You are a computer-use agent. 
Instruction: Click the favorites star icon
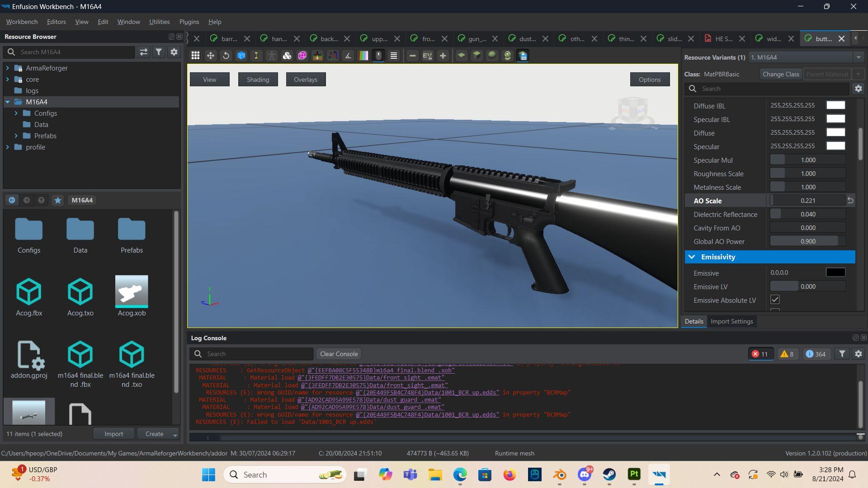click(58, 200)
